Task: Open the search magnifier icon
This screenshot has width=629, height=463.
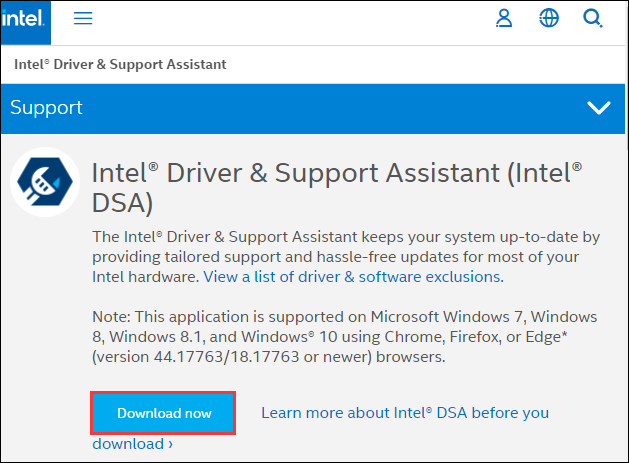Action: point(592,18)
